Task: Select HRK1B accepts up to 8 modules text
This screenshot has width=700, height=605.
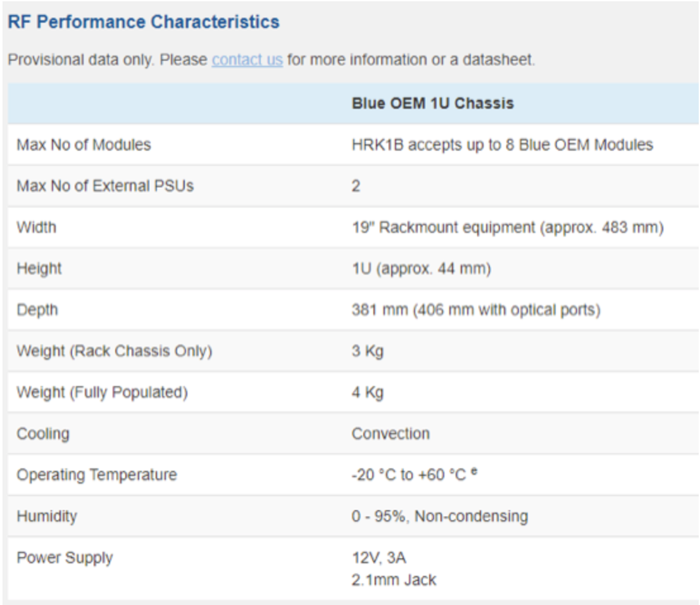Action: pos(503,145)
